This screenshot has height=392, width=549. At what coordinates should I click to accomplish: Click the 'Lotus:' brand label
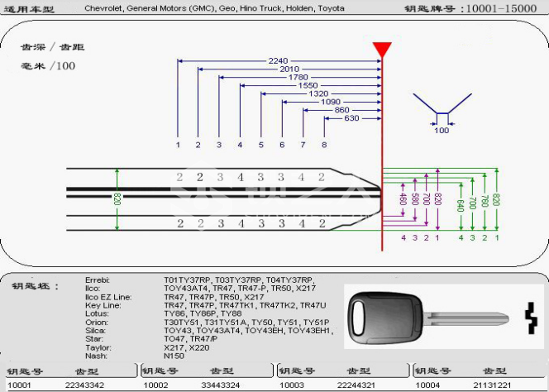(97, 313)
